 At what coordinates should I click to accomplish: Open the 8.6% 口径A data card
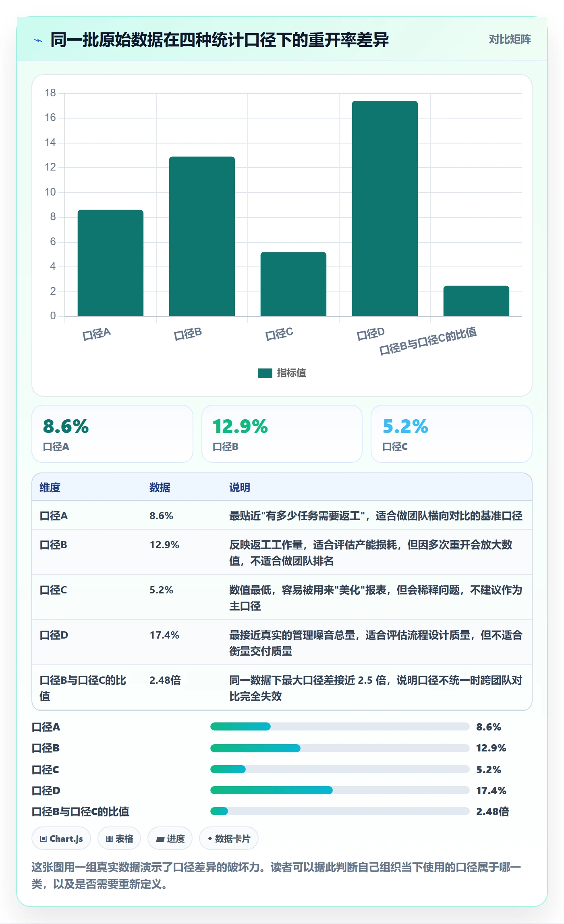click(x=112, y=434)
